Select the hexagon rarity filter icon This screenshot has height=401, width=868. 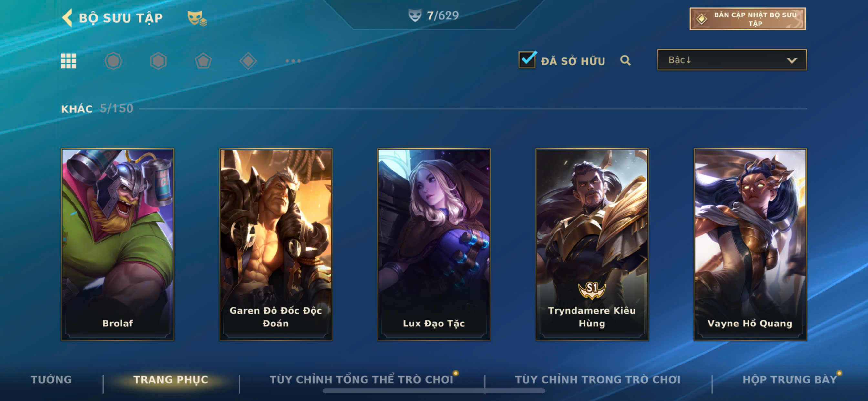point(158,61)
